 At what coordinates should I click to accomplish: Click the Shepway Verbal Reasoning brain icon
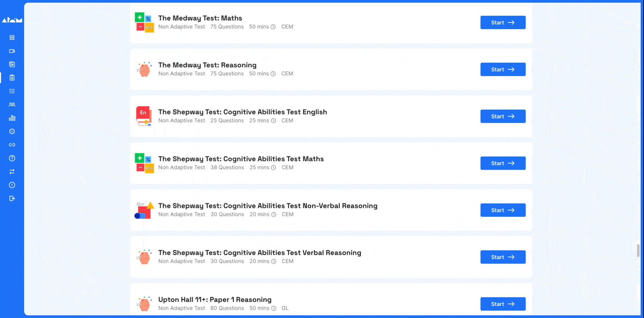click(x=144, y=257)
